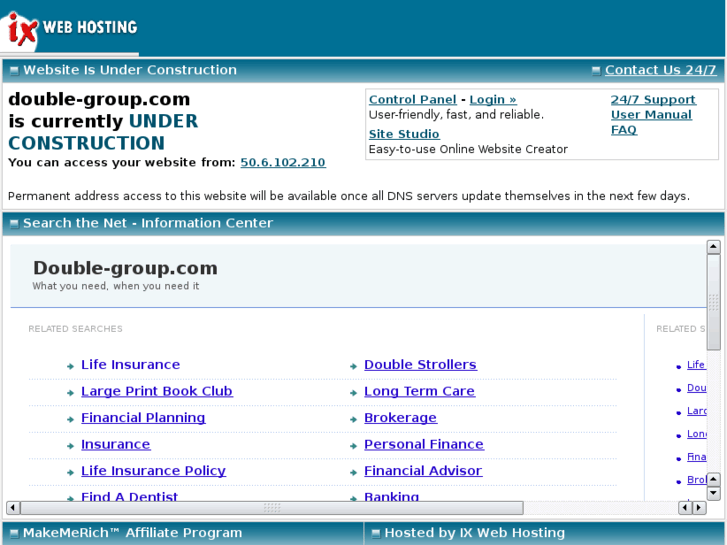
Task: Click the inner frame scroll down arrow
Action: [x=714, y=494]
